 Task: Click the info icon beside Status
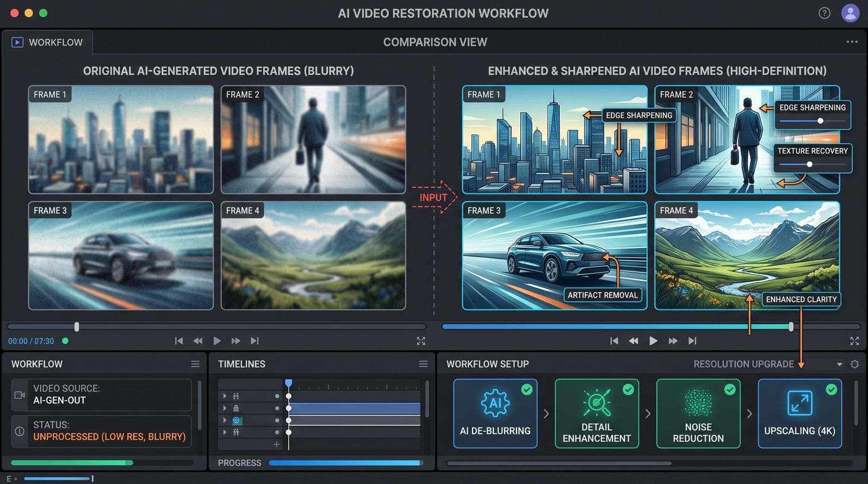(x=20, y=431)
